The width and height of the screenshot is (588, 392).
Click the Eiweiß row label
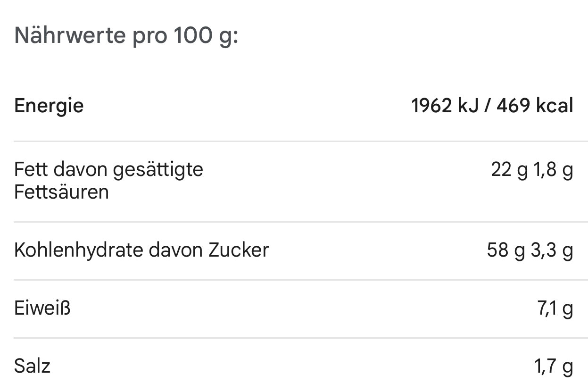[x=42, y=309]
